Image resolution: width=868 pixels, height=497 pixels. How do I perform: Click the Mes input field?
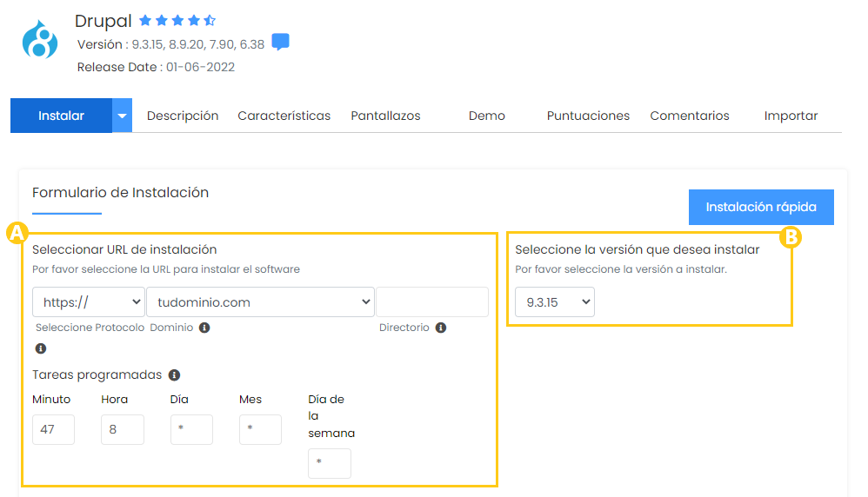point(260,429)
